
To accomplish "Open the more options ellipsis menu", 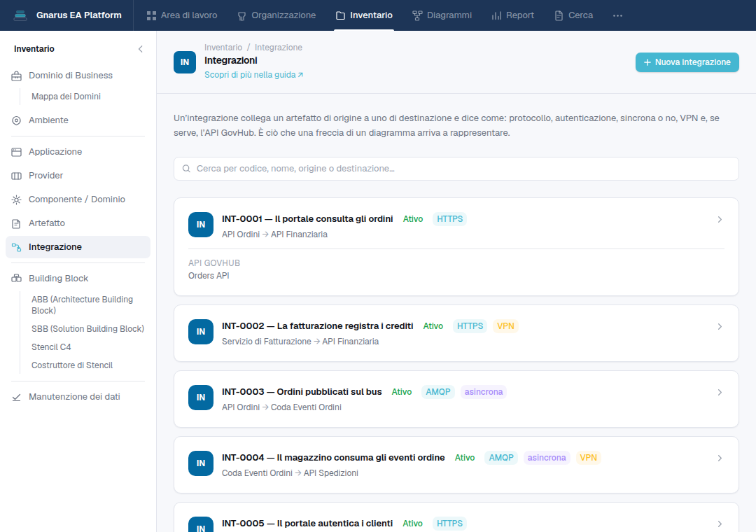I will click(x=617, y=15).
